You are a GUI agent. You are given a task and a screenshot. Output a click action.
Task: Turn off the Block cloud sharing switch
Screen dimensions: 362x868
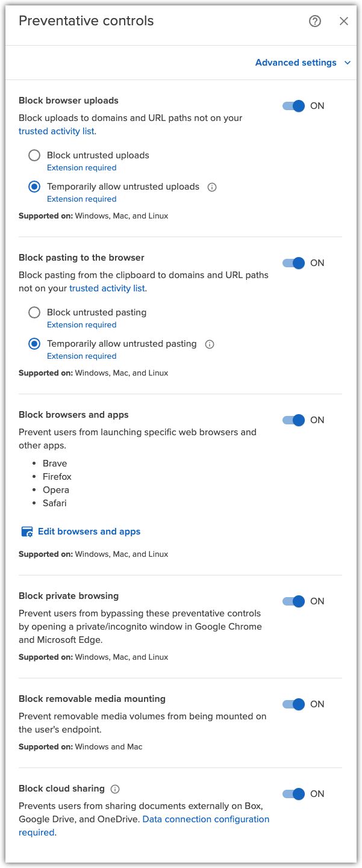coord(293,794)
